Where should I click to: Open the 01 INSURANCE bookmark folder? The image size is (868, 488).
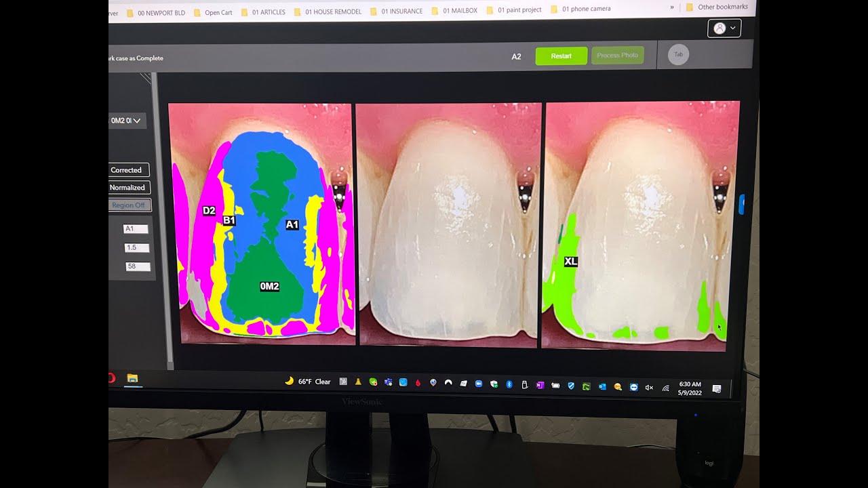[396, 11]
